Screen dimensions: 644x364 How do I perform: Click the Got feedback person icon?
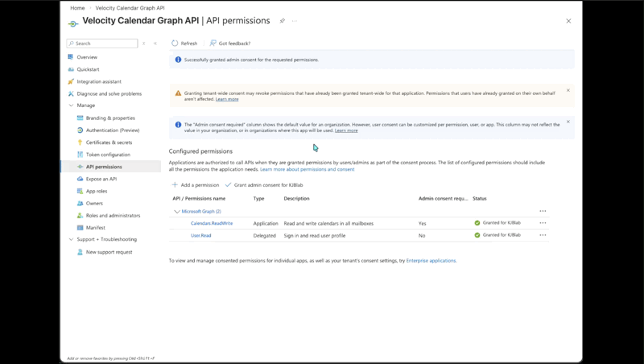point(213,43)
